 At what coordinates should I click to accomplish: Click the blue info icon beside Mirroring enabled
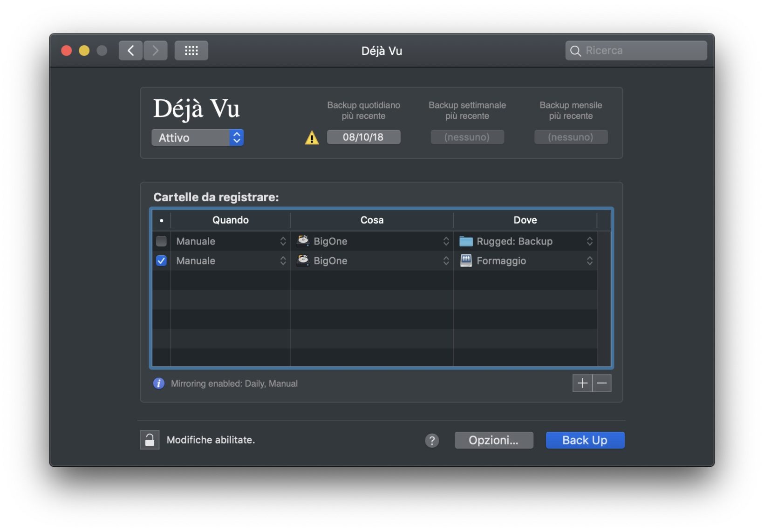click(x=159, y=383)
